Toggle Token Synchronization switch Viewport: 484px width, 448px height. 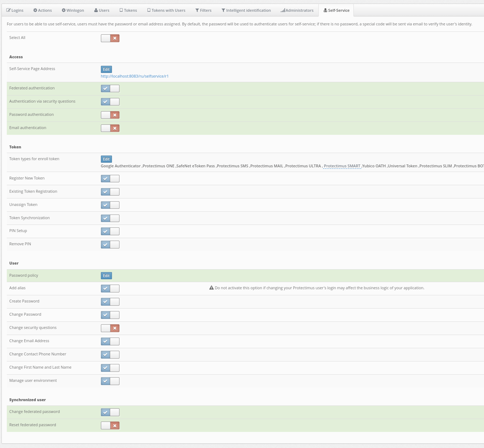pos(110,218)
